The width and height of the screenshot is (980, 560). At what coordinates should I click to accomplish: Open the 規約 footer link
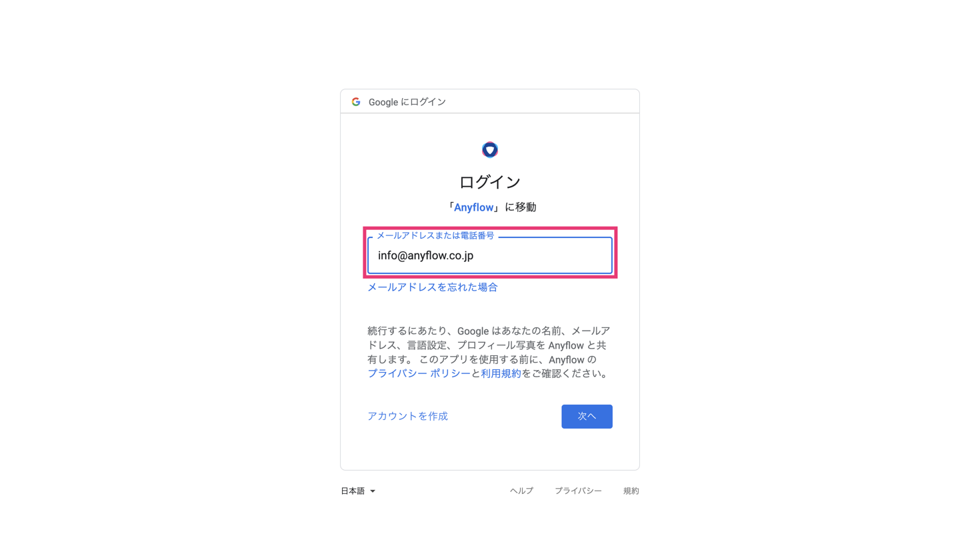(631, 491)
